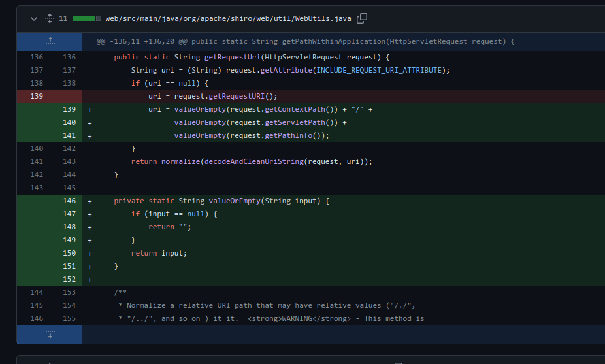Viewport: 605px width, 364px height.
Task: Select deleted line number 139
Action: click(x=37, y=96)
